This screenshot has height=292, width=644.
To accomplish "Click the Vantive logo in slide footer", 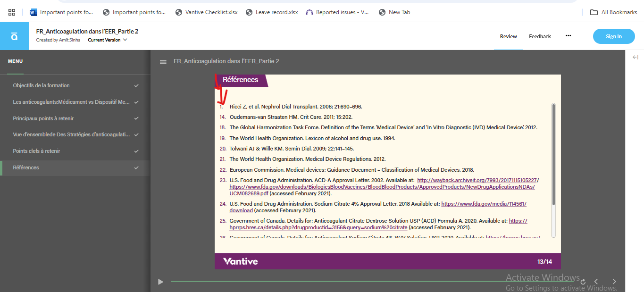I will click(241, 261).
